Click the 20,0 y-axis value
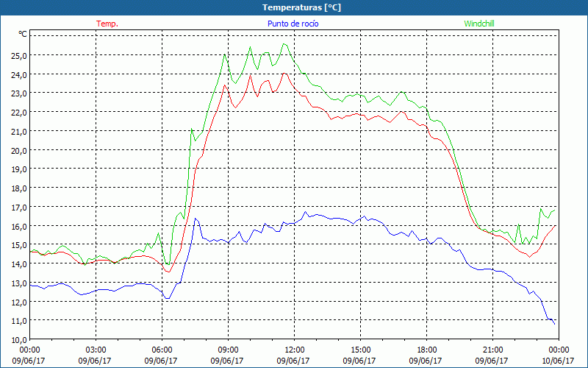 pos(19,151)
